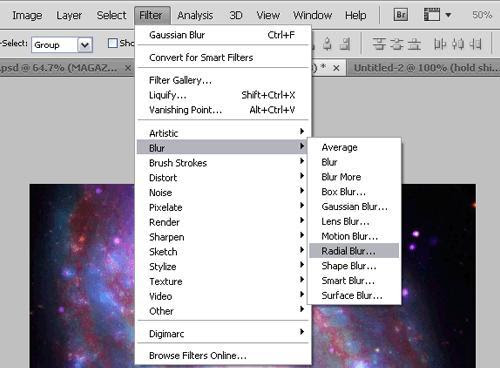Viewport: 500px width, 368px height.
Task: Open the Select menu
Action: (x=111, y=15)
